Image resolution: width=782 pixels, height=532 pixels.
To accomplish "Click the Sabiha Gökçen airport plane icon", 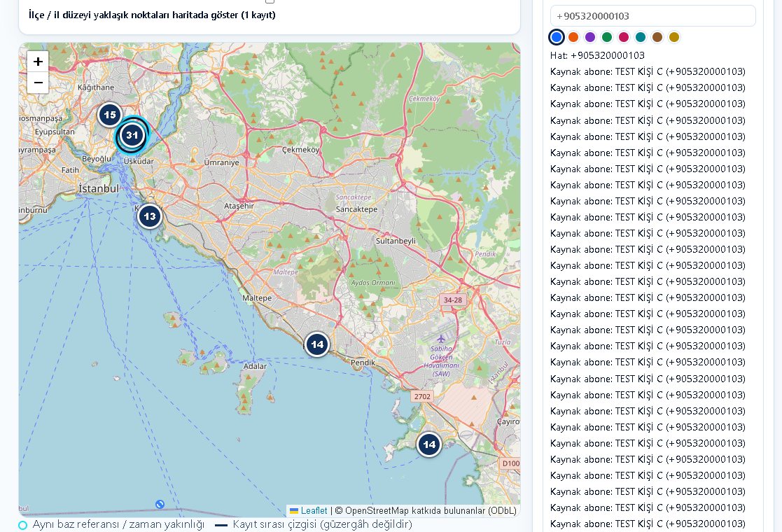I will point(441,339).
